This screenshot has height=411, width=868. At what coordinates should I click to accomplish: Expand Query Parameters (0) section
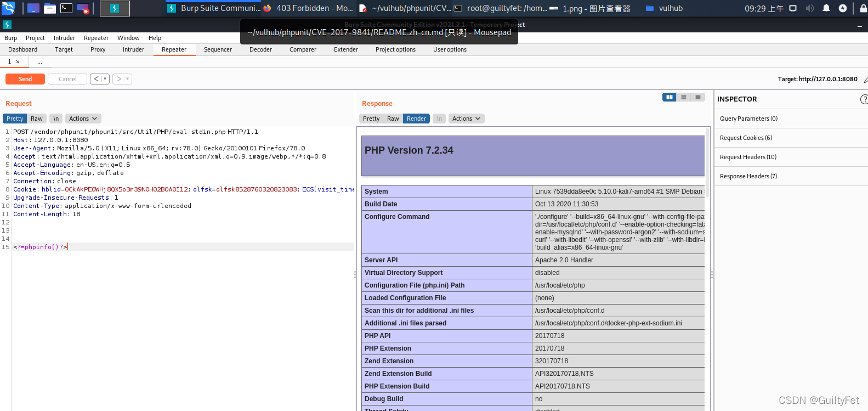(x=791, y=119)
